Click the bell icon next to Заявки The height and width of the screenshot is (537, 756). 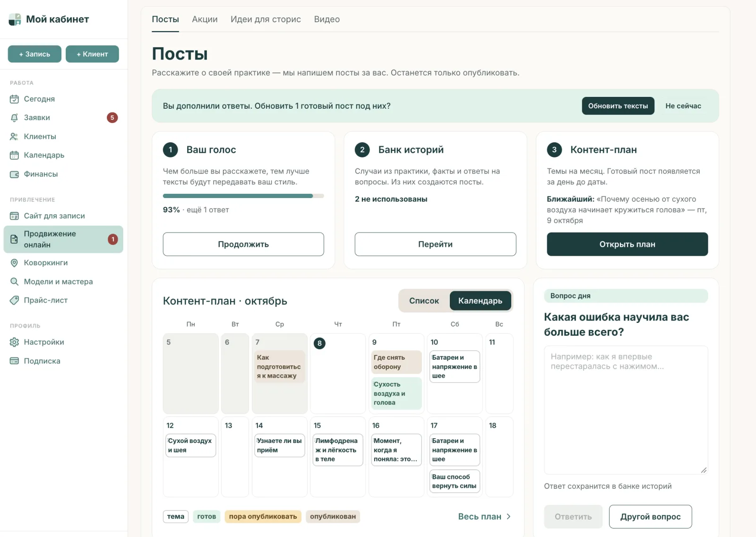pyautogui.click(x=14, y=118)
